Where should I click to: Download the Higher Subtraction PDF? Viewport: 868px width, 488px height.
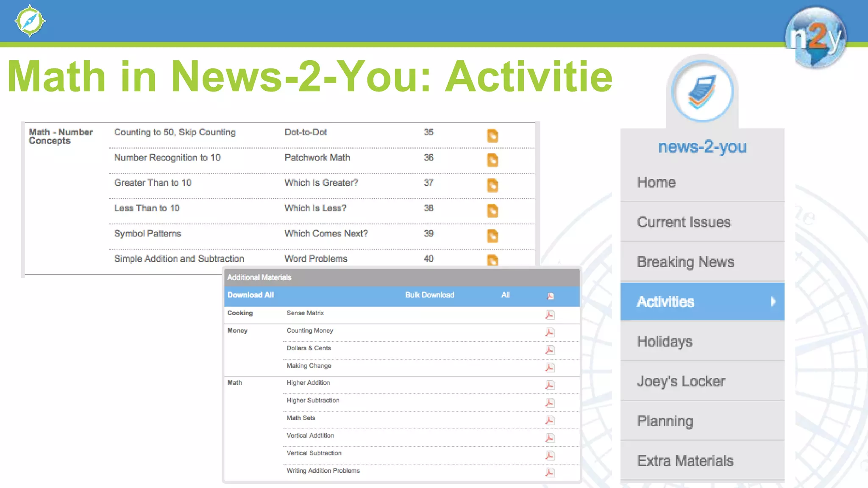[x=550, y=403]
